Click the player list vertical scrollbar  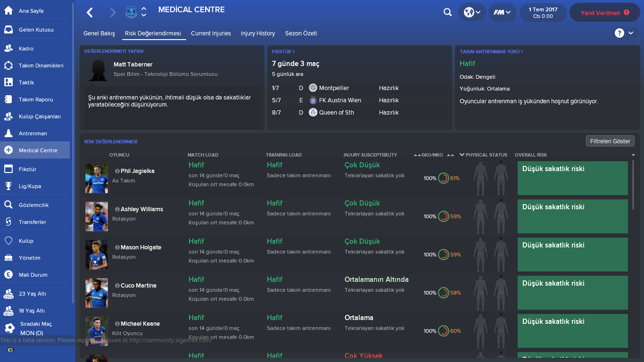(633, 185)
